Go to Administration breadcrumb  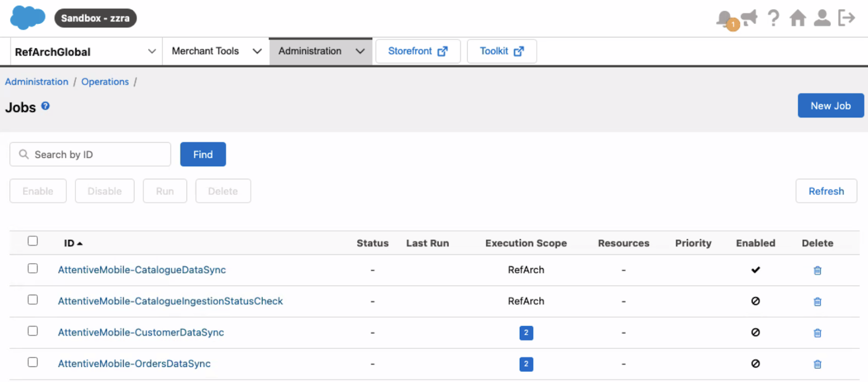tap(37, 81)
